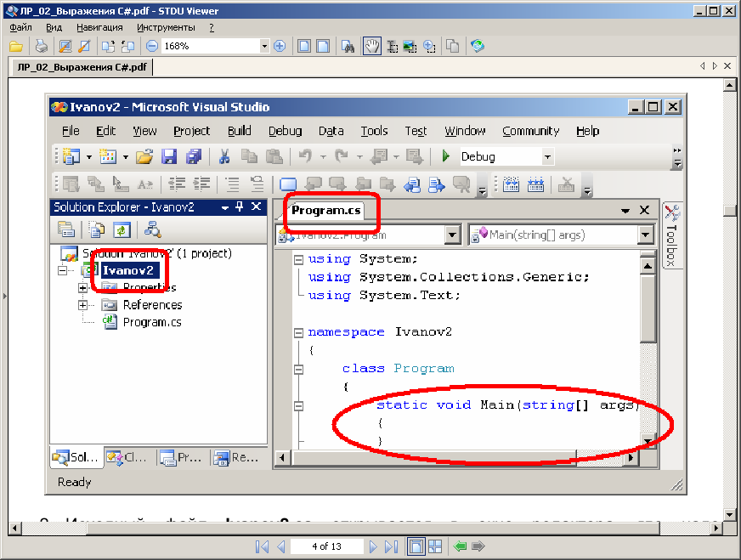Click the STDU horizontal scrollbar left arrow

click(x=14, y=528)
